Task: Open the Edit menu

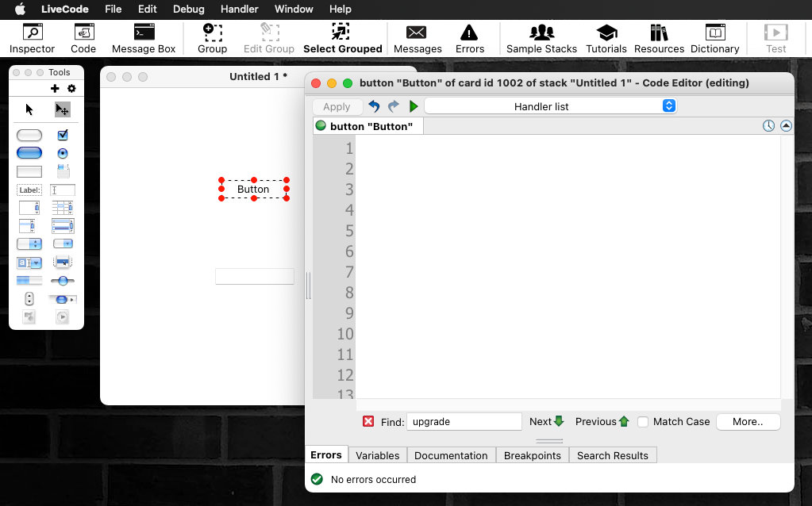Action: pos(147,9)
